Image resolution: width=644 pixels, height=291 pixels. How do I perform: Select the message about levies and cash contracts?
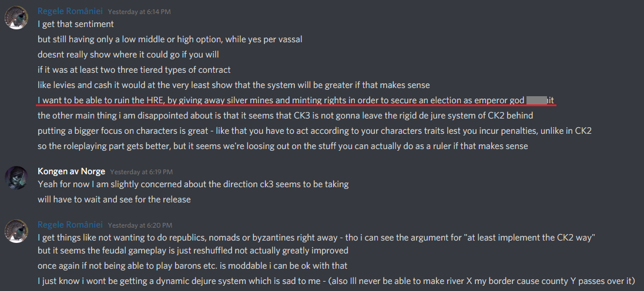point(233,85)
